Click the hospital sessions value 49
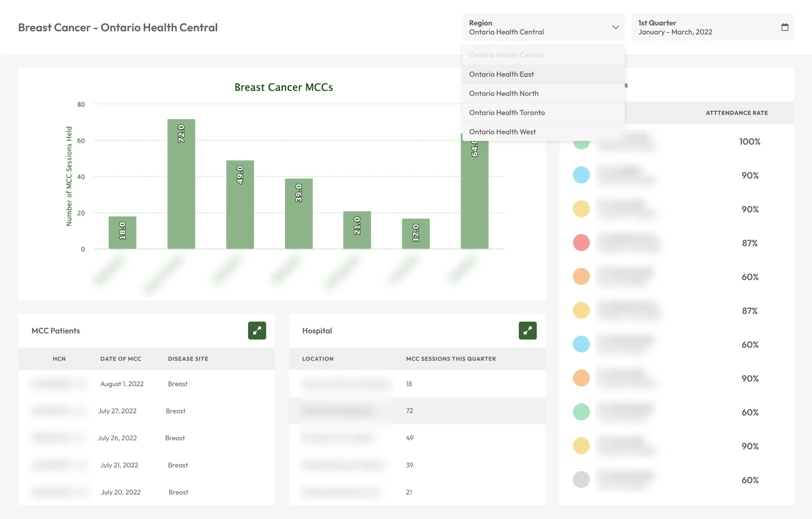 [410, 438]
